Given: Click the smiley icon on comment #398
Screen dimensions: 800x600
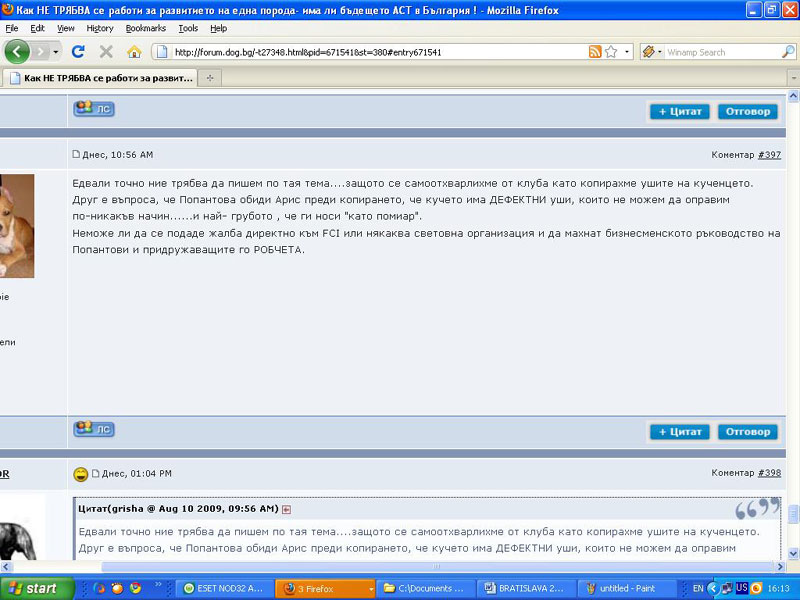Looking at the screenshot, I should pos(81,474).
